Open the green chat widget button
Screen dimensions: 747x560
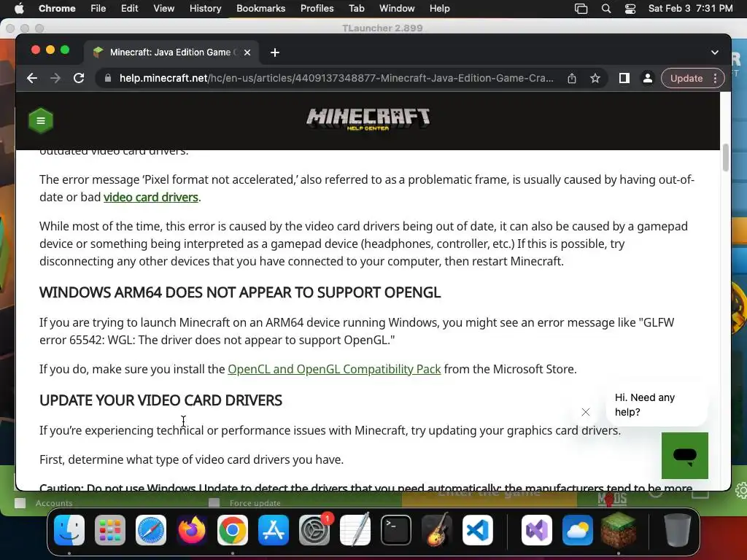684,456
